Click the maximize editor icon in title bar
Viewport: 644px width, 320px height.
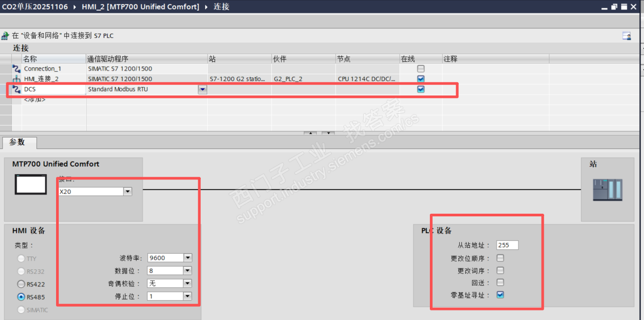623,6
